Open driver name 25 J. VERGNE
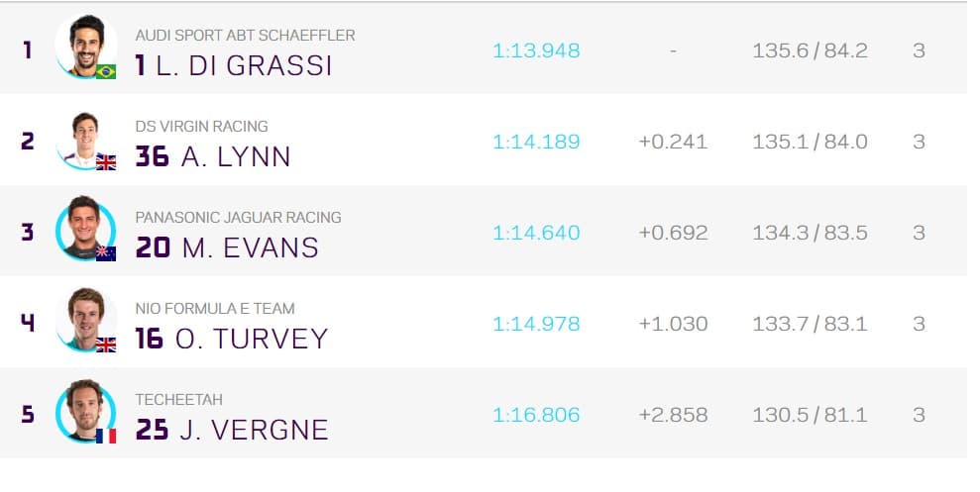The height and width of the screenshot is (492, 980). 232,430
